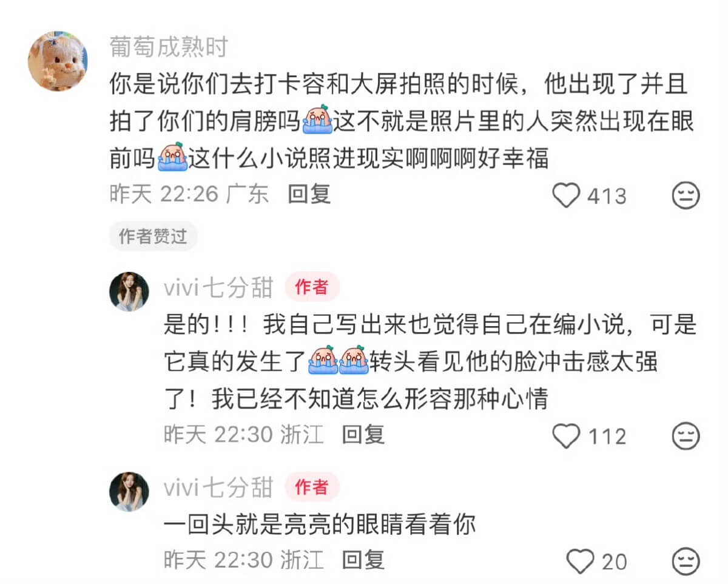Dislike the 葡萄成熟时 comment via face icon

click(687, 196)
